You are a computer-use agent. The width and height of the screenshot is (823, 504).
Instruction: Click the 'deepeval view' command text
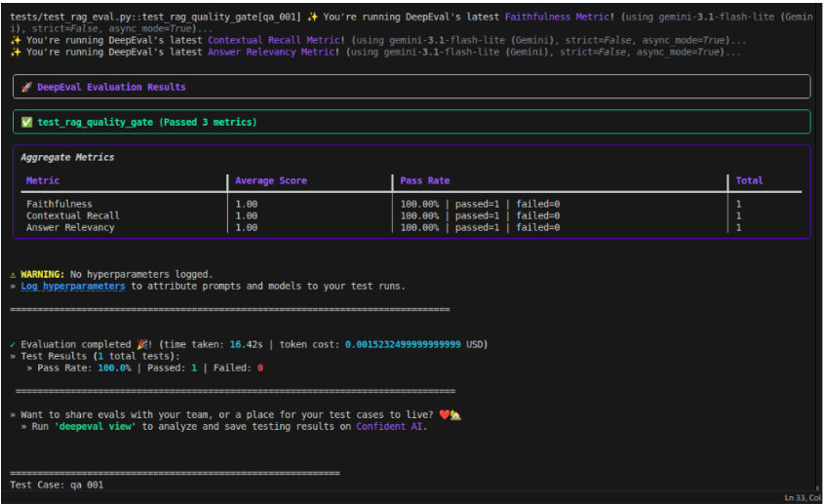point(95,426)
